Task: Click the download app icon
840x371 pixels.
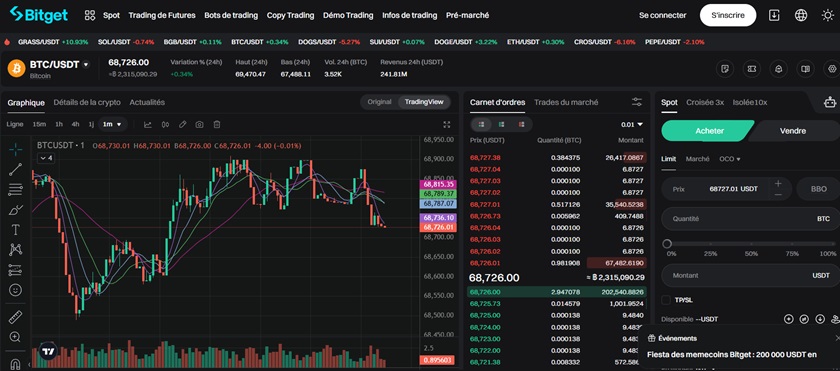Action: point(774,16)
